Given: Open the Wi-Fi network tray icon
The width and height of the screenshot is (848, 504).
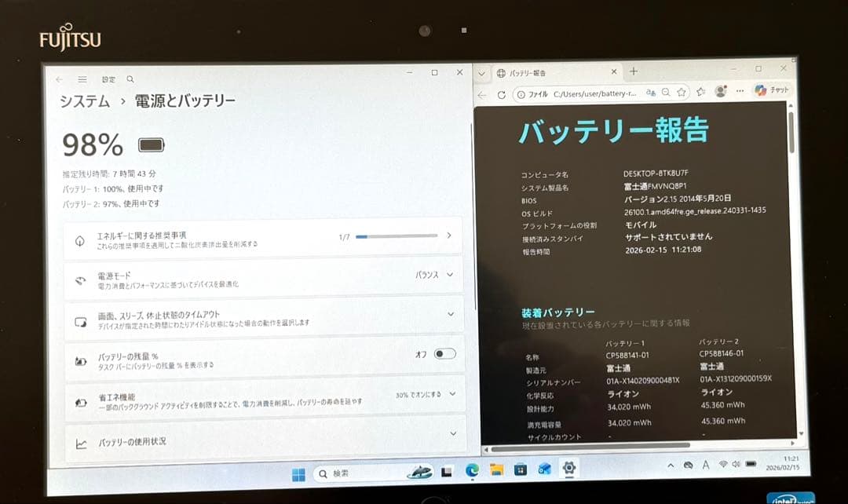Looking at the screenshot, I should coord(723,464).
